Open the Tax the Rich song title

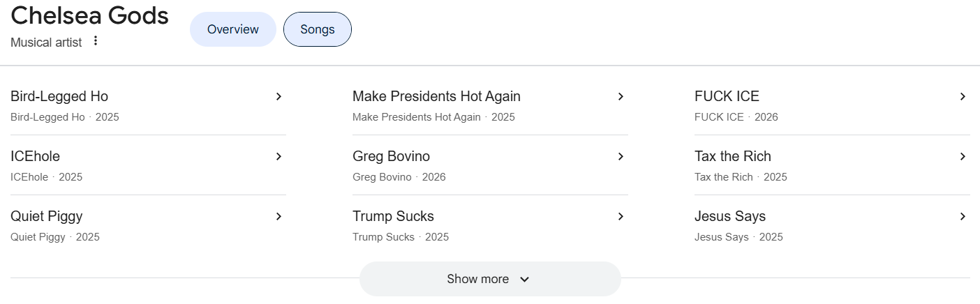click(x=732, y=156)
